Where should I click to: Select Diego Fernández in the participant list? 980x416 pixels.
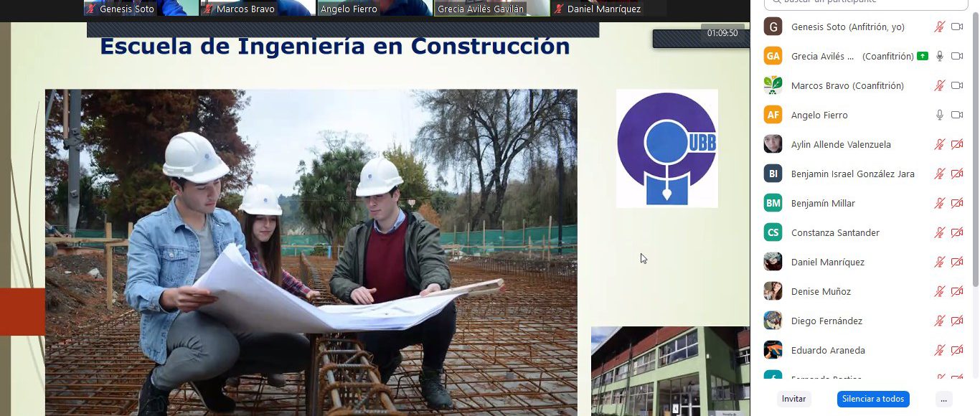[x=826, y=321]
